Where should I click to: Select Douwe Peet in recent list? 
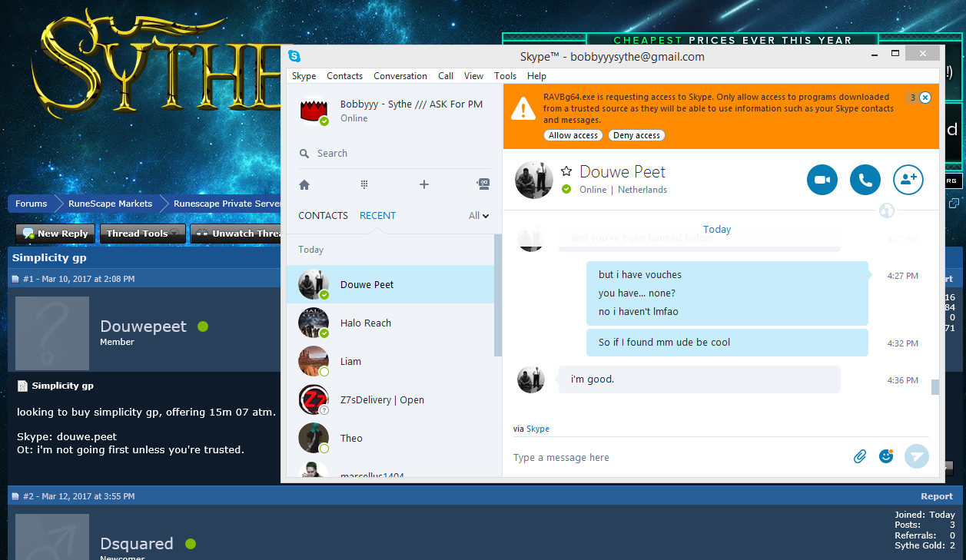[x=390, y=284]
